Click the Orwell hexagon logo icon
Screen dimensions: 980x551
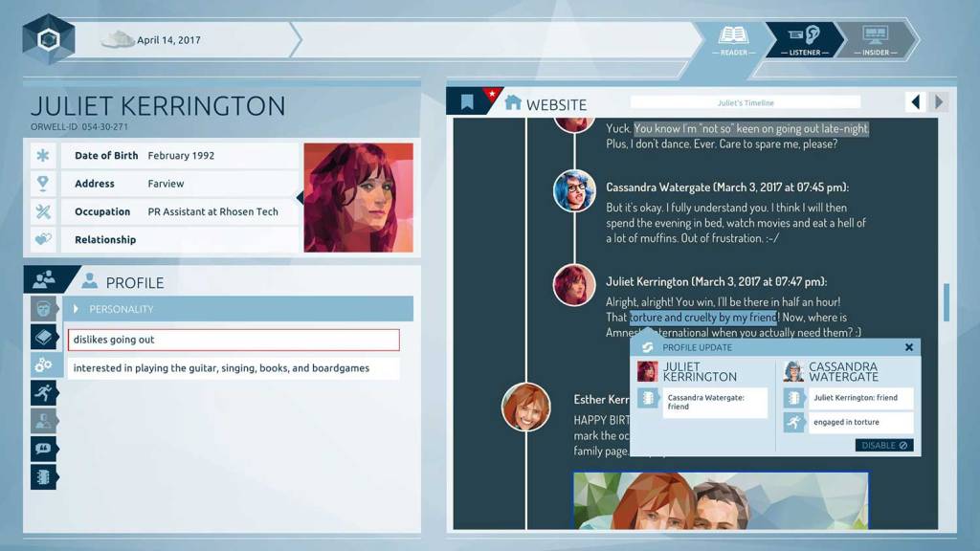(x=49, y=39)
